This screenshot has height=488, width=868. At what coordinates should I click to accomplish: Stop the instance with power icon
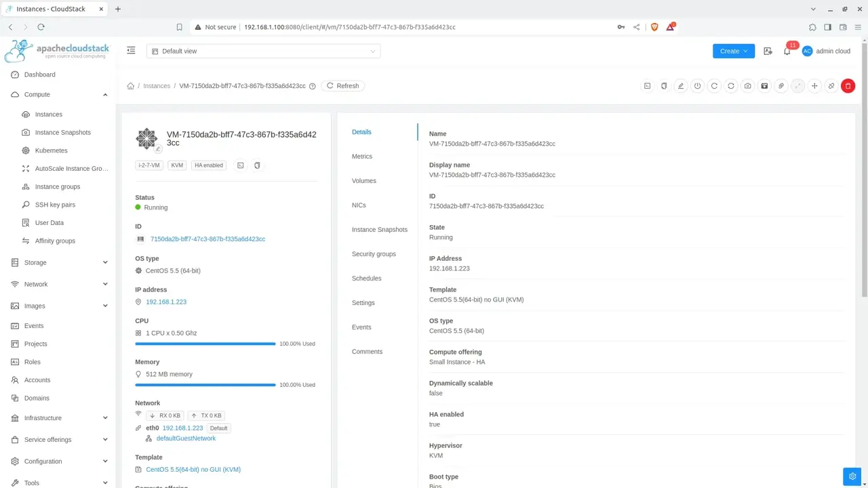tap(697, 86)
